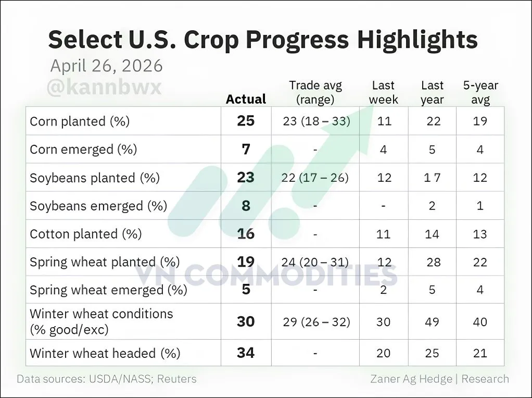Screen dimensions: 532x398
Task: Select the 'Corn planted (%)' row label
Action: 80,121
